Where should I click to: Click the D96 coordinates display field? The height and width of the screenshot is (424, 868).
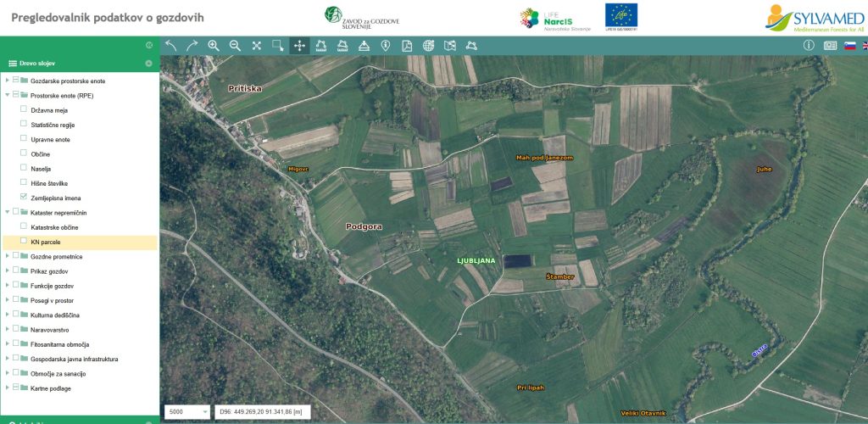click(262, 412)
